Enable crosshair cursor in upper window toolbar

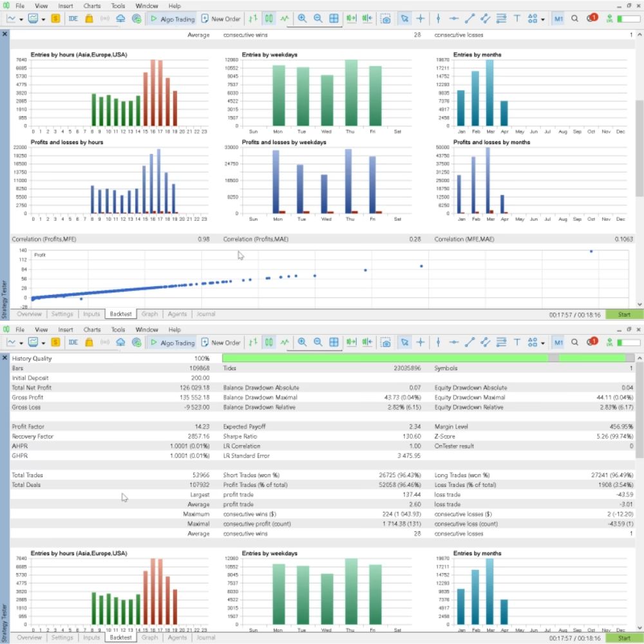pos(421,19)
